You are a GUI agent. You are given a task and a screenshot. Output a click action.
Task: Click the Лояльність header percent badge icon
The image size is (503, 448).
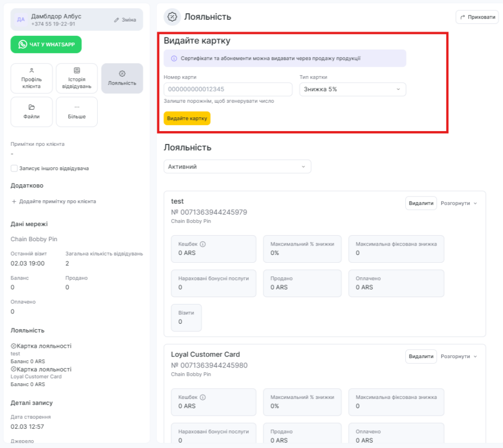pyautogui.click(x=172, y=17)
